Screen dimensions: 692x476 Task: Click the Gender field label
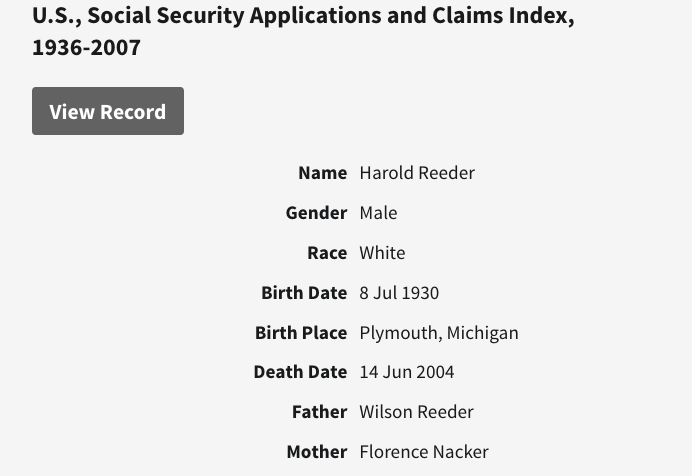316,213
